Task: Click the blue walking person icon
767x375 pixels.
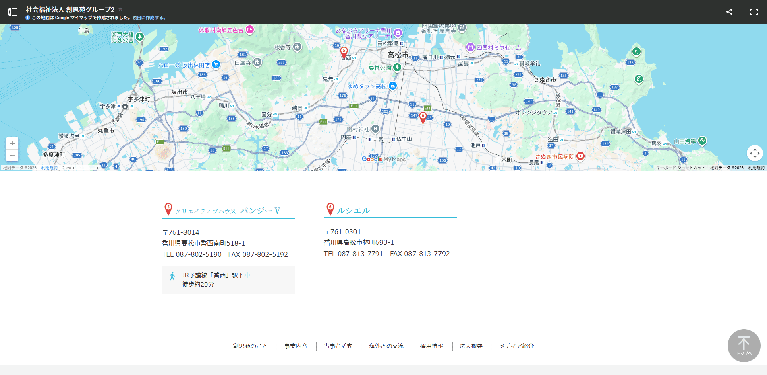Action: 172,276
